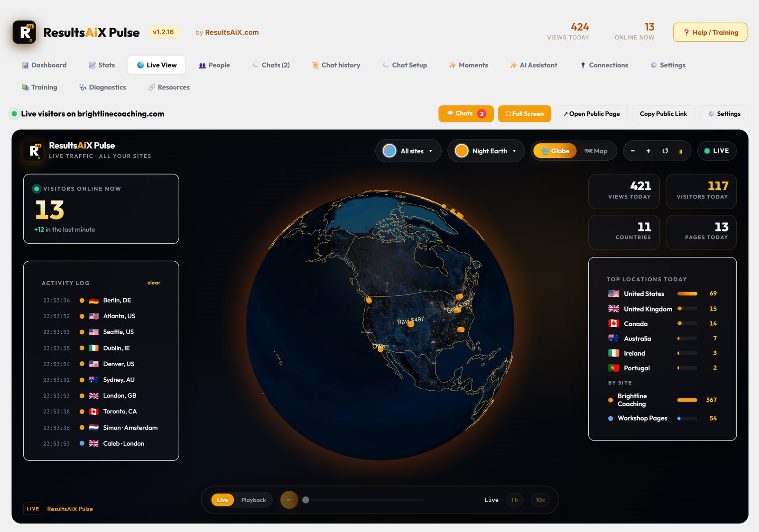This screenshot has height=532, width=759.
Task: Click Open Public Page
Action: point(592,114)
